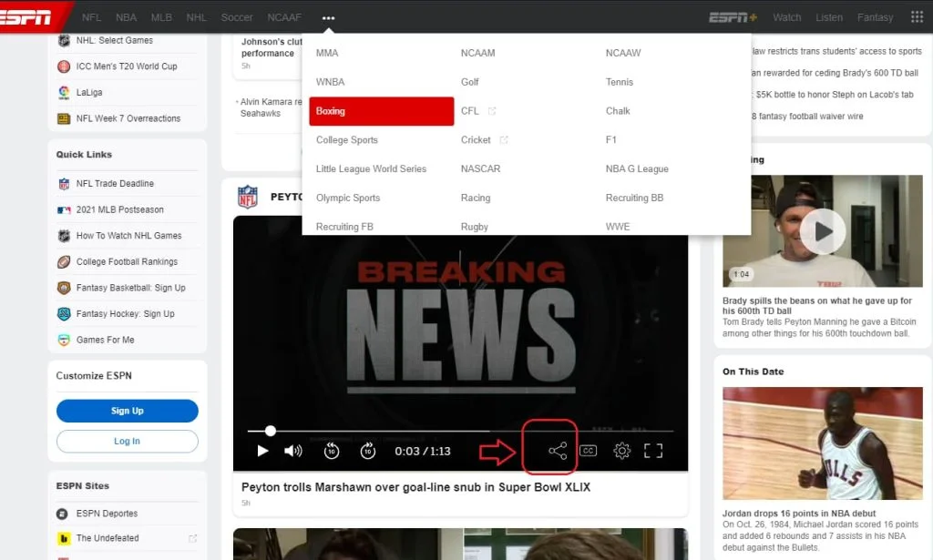Image resolution: width=933 pixels, height=560 pixels.
Task: Click NFL Week 7 Overreactions icon
Action: tap(64, 119)
